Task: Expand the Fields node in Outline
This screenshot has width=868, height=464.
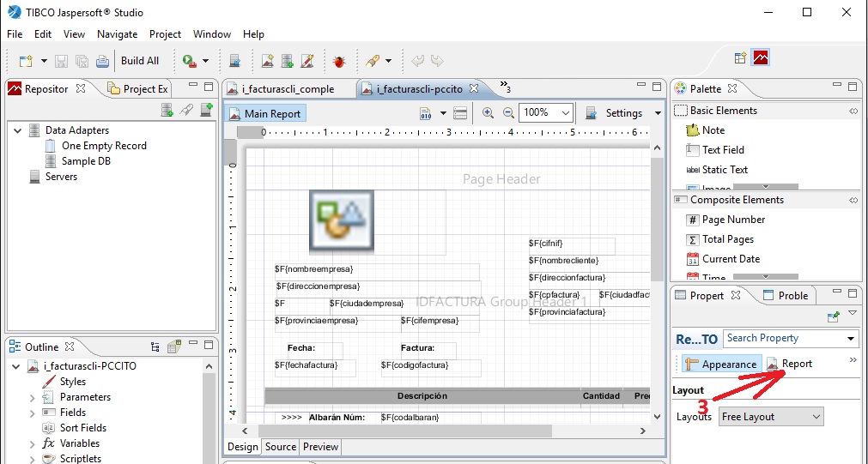Action: 32,413
